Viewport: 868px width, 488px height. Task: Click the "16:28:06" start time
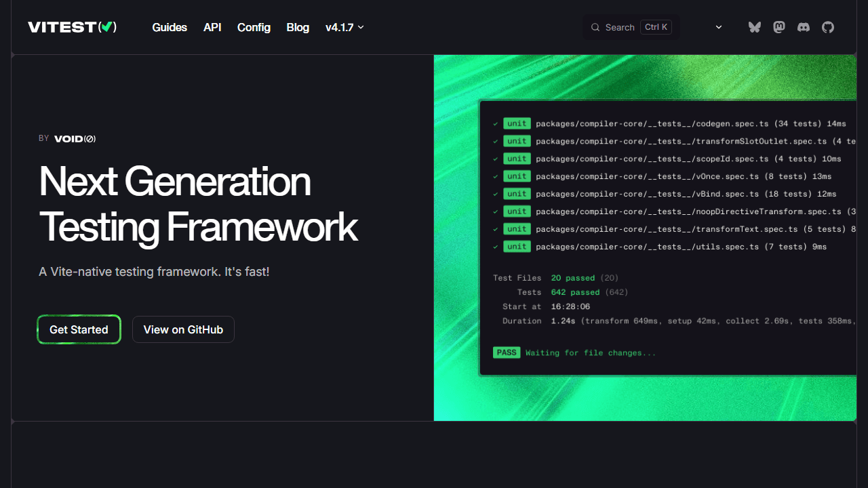click(x=571, y=307)
